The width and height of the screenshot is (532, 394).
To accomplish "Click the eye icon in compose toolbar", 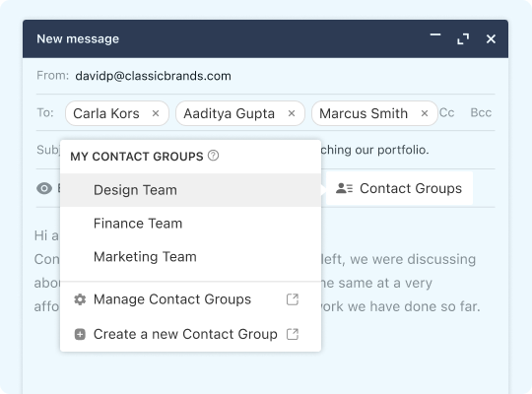I will [x=44, y=188].
